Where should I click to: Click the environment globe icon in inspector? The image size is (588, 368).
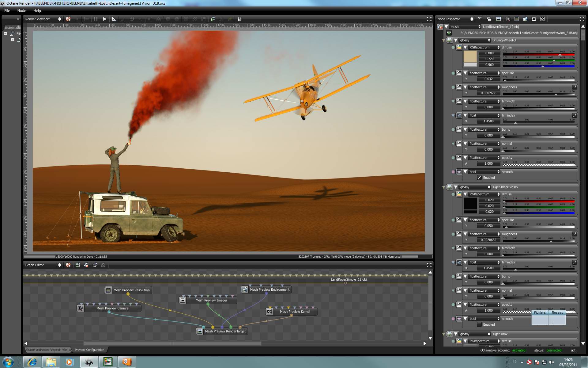point(525,19)
